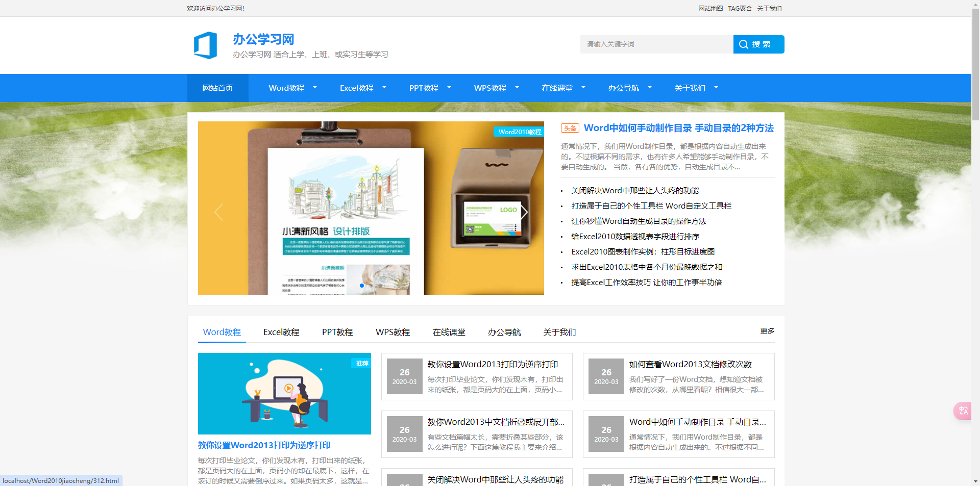Open WPS教程 in blue navigation bar
The image size is (980, 486).
point(490,88)
